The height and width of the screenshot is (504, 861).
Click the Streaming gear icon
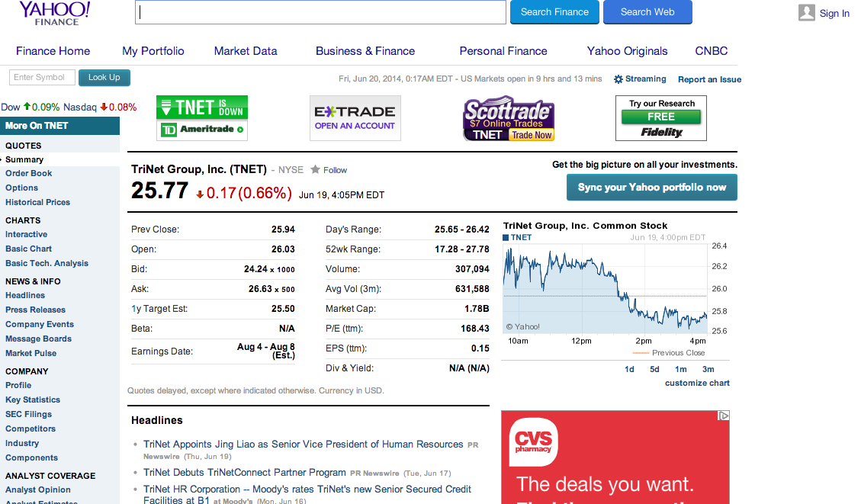click(x=618, y=79)
